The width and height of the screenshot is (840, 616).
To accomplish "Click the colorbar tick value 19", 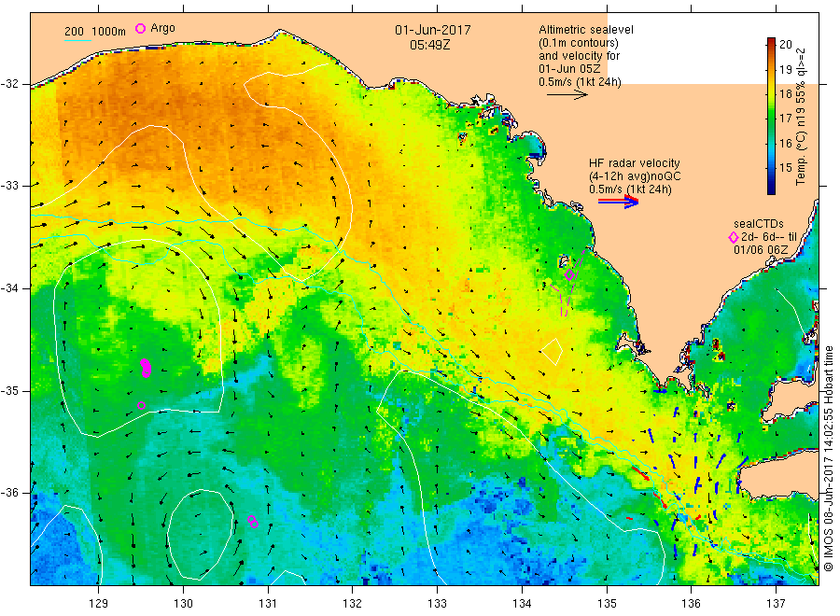I will (785, 69).
